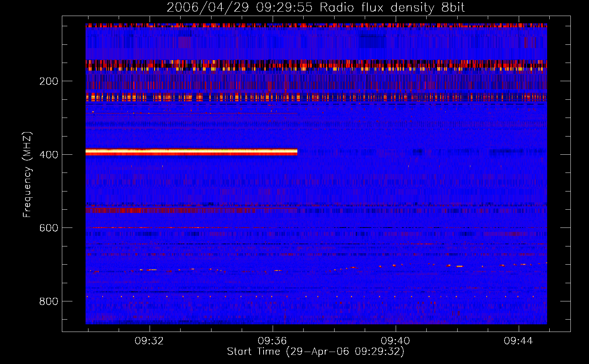Click the 200 frequency tick label
Image resolution: width=589 pixels, height=364 pixels.
click(49, 81)
